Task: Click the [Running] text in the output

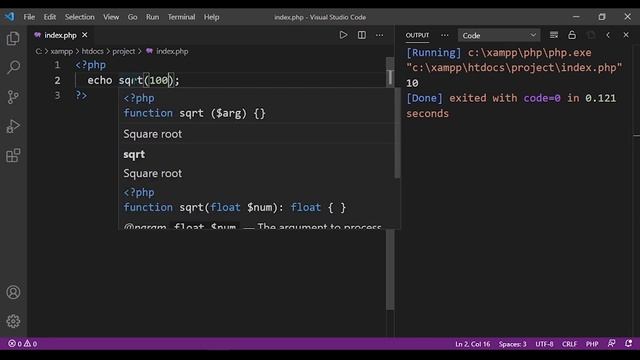Action: coord(433,53)
